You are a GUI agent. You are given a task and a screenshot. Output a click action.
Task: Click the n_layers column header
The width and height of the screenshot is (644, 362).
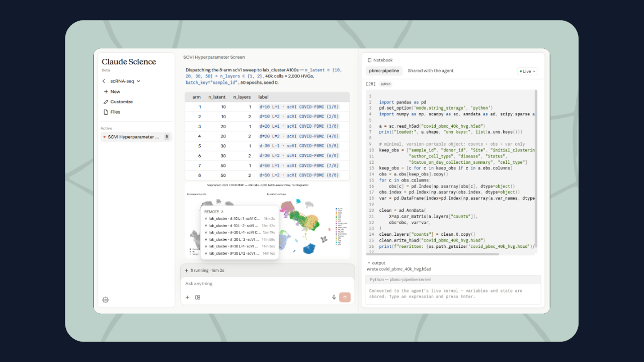click(x=242, y=97)
